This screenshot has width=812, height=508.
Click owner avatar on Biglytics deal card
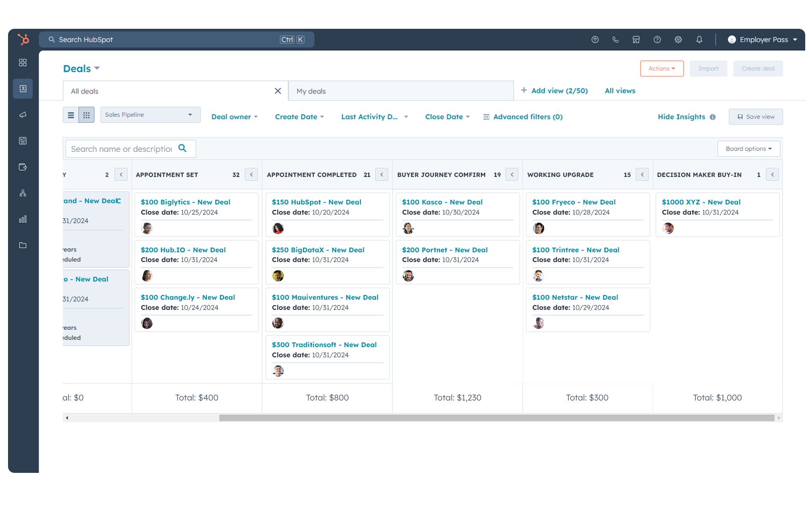[x=147, y=229]
